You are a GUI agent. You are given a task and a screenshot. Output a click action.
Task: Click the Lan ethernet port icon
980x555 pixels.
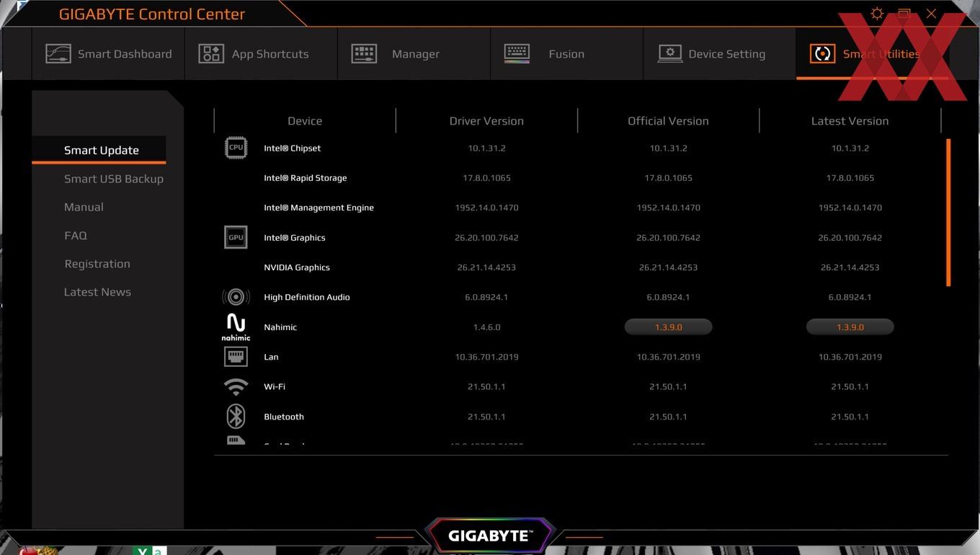pos(236,357)
